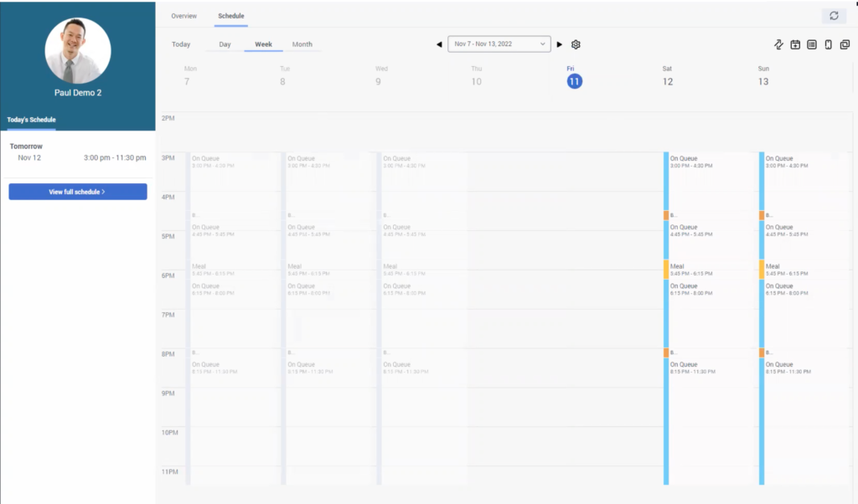Select the Schedule tab
Image resolution: width=858 pixels, height=504 pixels.
231,16
